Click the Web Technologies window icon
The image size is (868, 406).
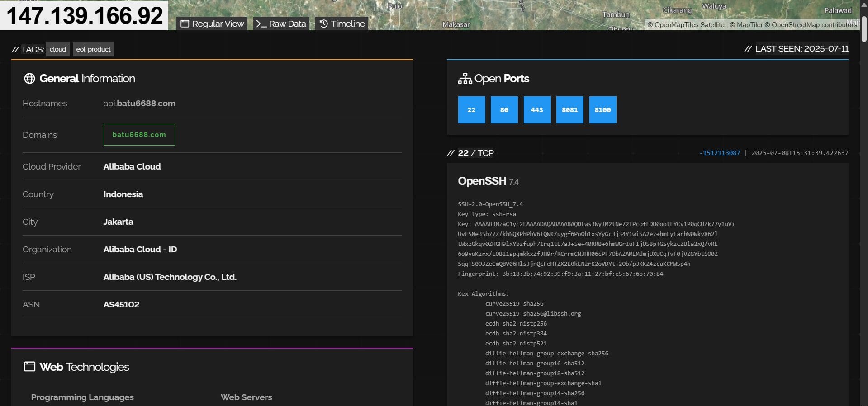[29, 367]
